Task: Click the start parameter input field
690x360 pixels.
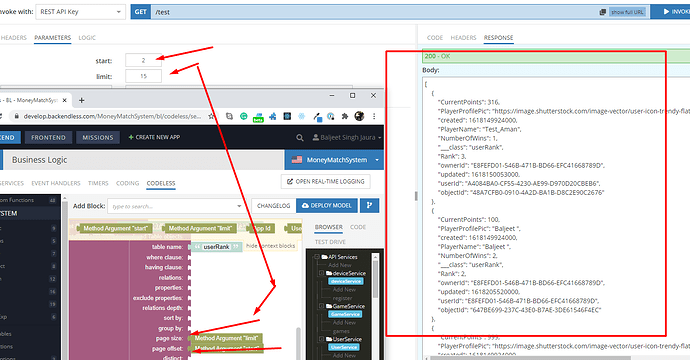Action: tap(143, 60)
